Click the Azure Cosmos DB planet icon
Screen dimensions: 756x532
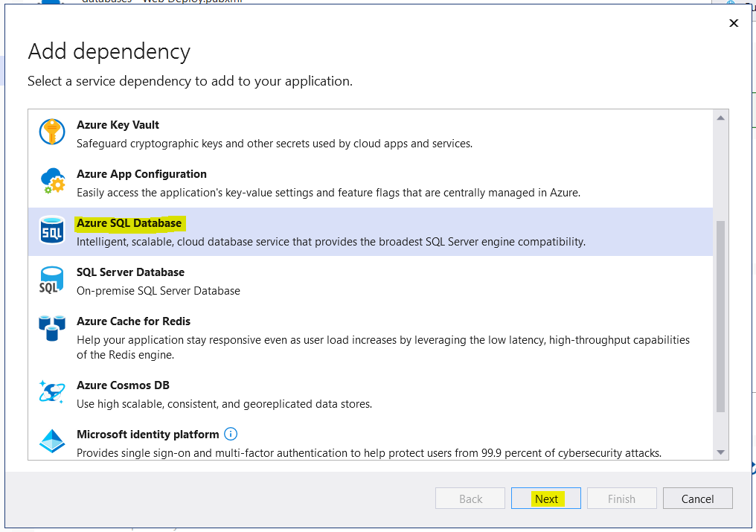point(52,391)
